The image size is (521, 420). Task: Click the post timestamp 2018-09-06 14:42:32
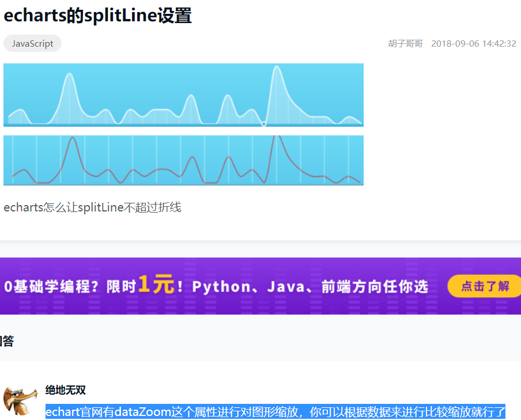474,44
